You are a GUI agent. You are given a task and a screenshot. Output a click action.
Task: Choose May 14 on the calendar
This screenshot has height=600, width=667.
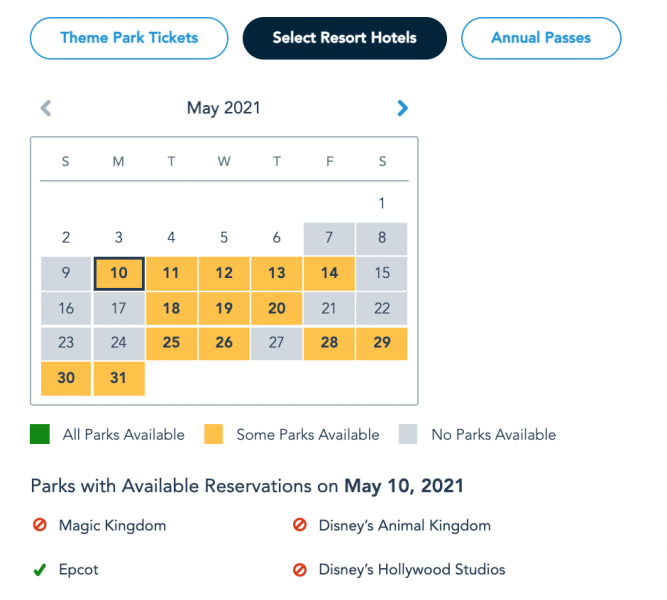329,273
